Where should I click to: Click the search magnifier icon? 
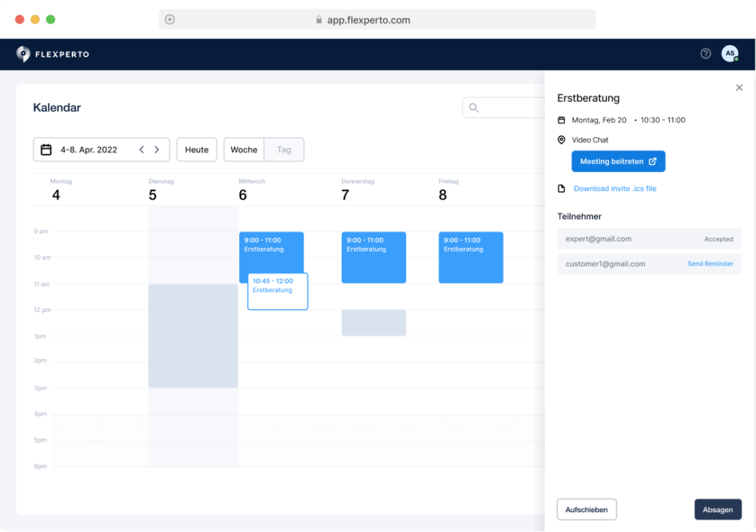pyautogui.click(x=474, y=108)
